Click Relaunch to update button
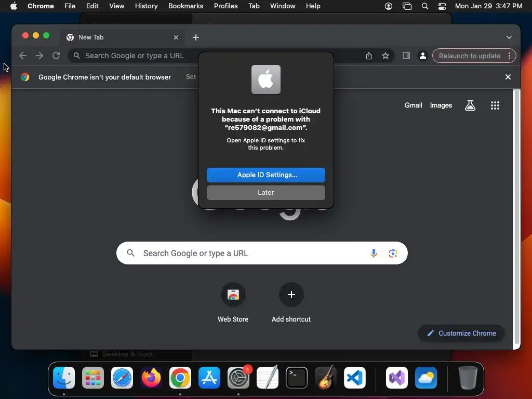 tap(470, 56)
